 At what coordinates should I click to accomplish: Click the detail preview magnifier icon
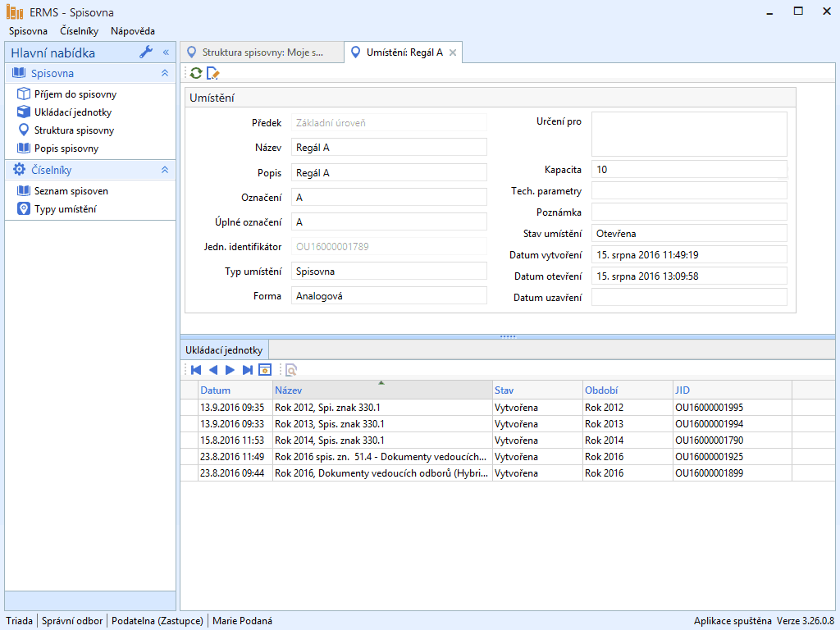tap(290, 370)
